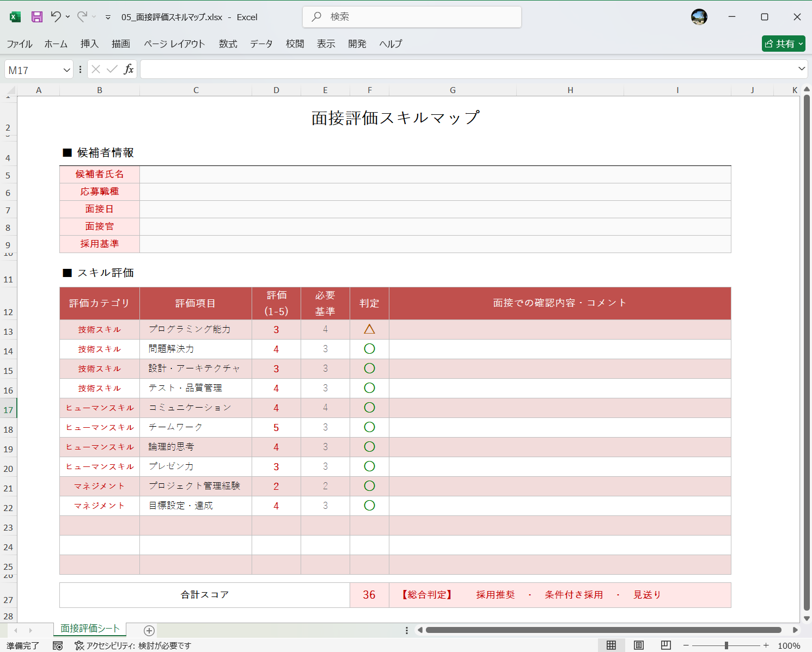Screen dimensions: 812x652
Task: Switch to Page Break Preview icon
Action: (666, 645)
